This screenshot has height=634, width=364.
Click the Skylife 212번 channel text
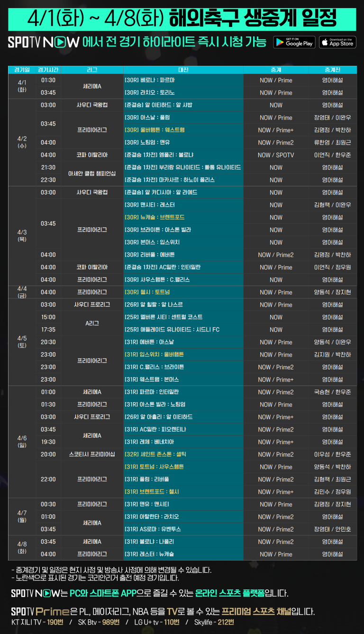(x=214, y=622)
